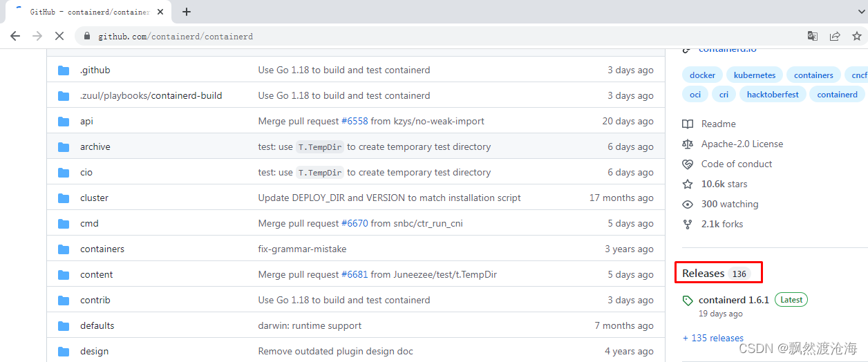Select the kubernetes topic tag
This screenshot has height=362, width=868.
[755, 75]
